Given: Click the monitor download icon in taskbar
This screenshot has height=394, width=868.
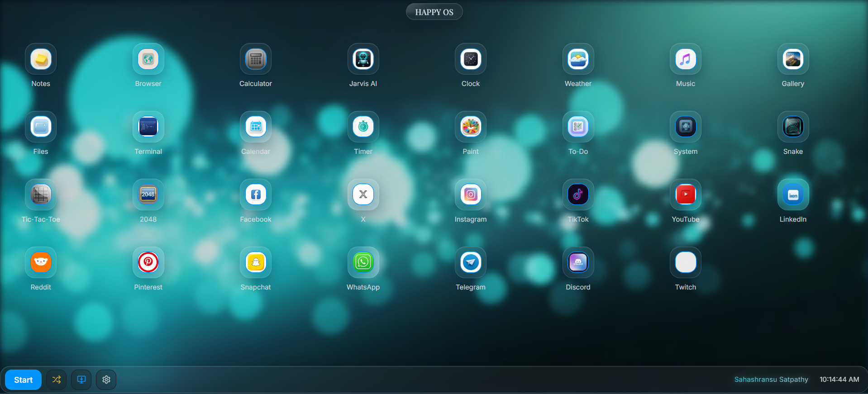Looking at the screenshot, I should pyautogui.click(x=81, y=380).
